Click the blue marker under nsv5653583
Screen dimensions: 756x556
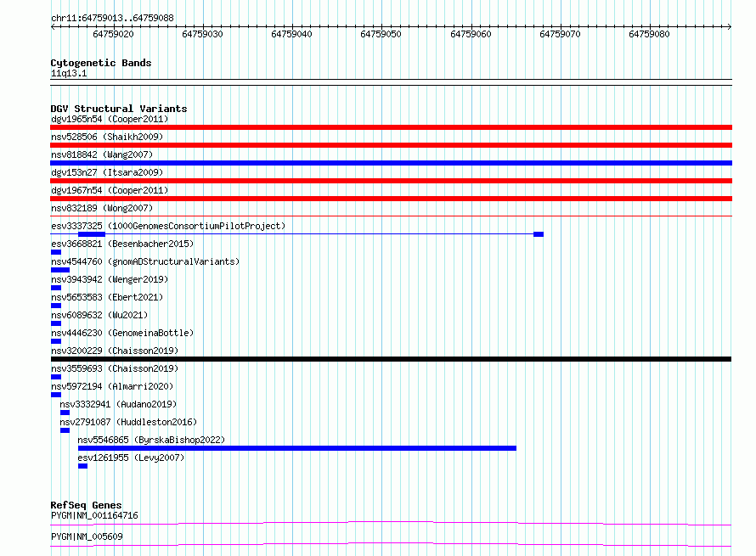pyautogui.click(x=56, y=306)
